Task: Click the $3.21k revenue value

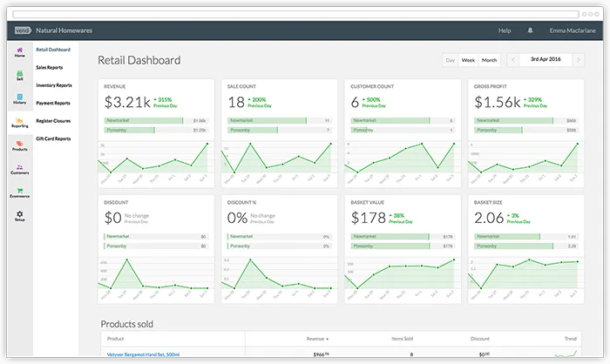Action: click(127, 102)
